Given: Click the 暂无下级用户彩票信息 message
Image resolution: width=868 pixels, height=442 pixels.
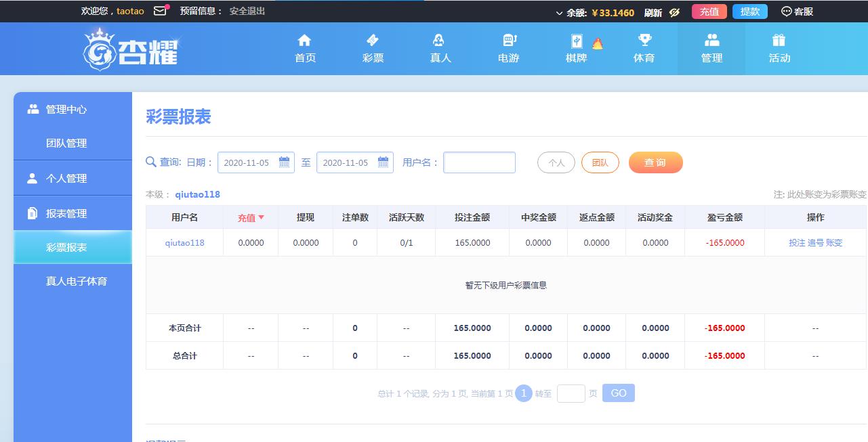Looking at the screenshot, I should point(506,285).
